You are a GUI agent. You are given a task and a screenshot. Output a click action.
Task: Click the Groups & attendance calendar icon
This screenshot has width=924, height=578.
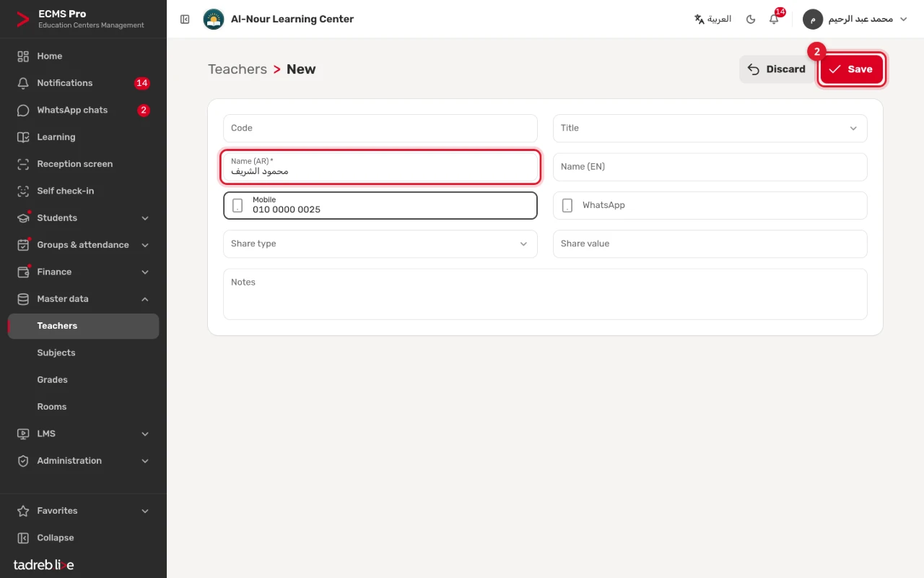pyautogui.click(x=23, y=245)
